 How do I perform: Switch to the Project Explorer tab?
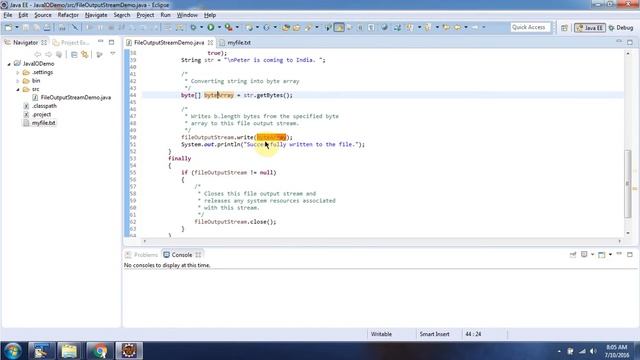[x=71, y=42]
